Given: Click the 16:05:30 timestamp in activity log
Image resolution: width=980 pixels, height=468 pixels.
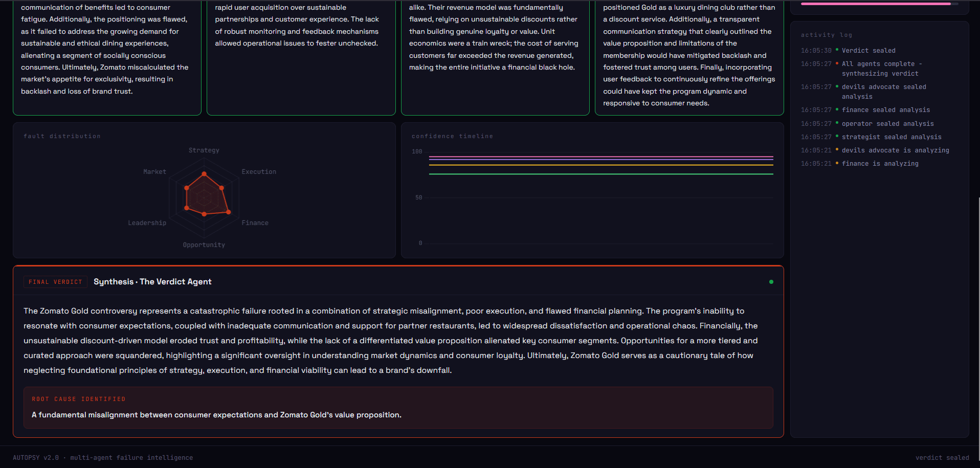Looking at the screenshot, I should (816, 51).
